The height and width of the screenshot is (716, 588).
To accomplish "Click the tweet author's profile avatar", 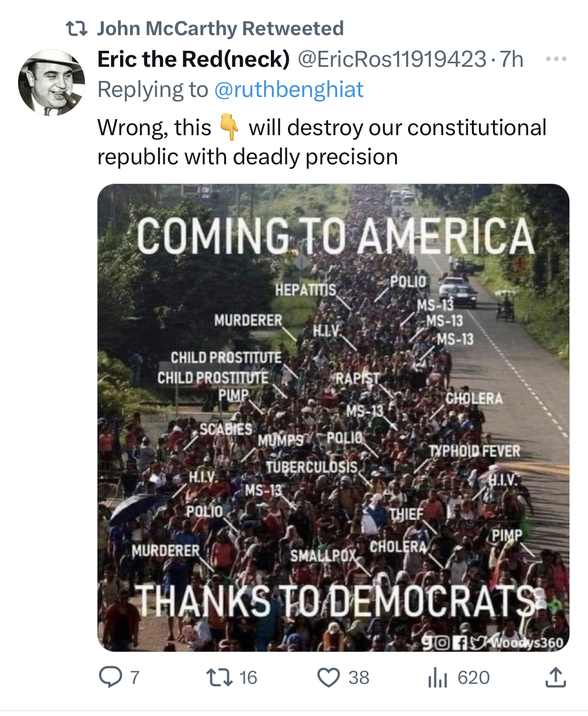I will coord(51,83).
